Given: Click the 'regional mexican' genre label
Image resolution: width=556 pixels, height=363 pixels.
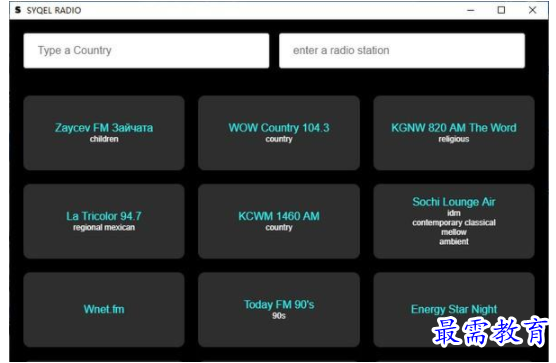Looking at the screenshot, I should tap(104, 227).
